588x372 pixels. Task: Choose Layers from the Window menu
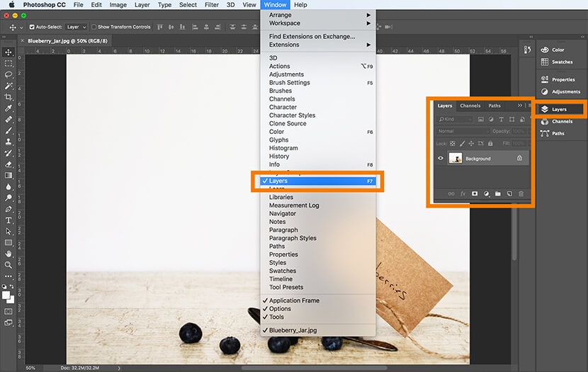coord(319,181)
